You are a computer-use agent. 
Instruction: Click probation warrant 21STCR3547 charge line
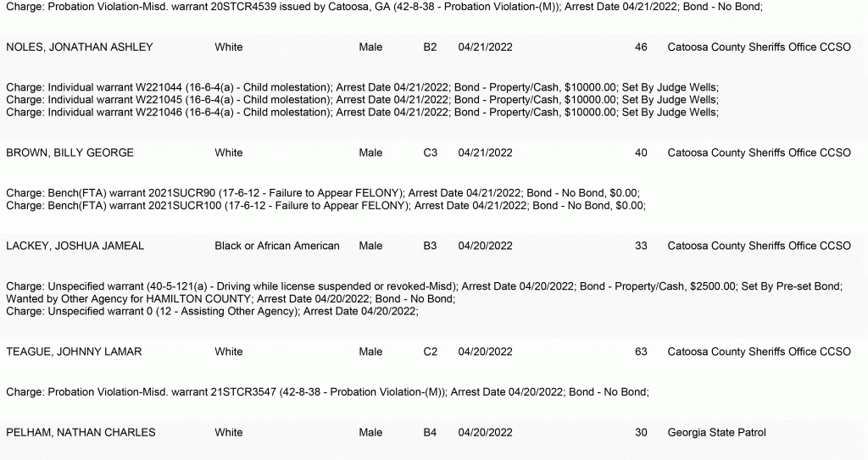(327, 392)
